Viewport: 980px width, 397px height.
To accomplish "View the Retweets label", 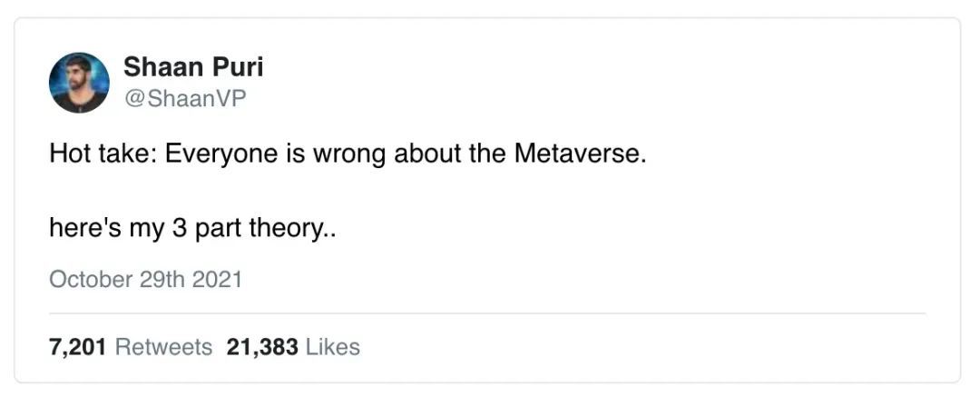I will pos(164,347).
